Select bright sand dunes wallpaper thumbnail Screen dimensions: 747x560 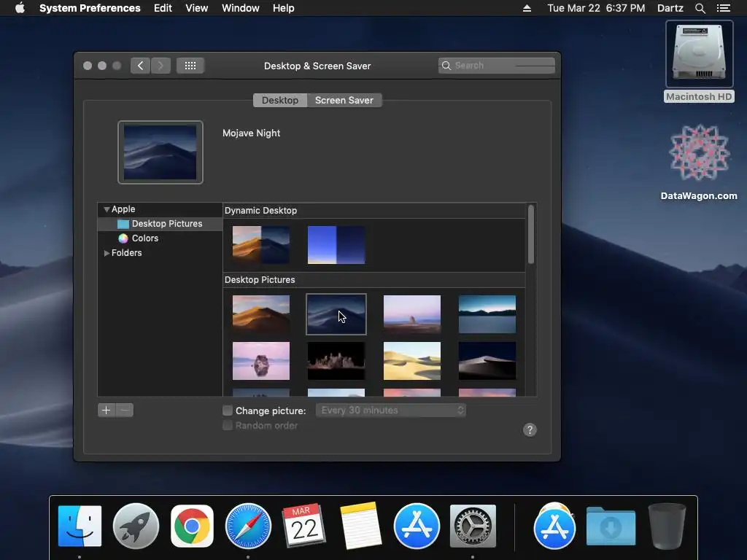pos(412,360)
